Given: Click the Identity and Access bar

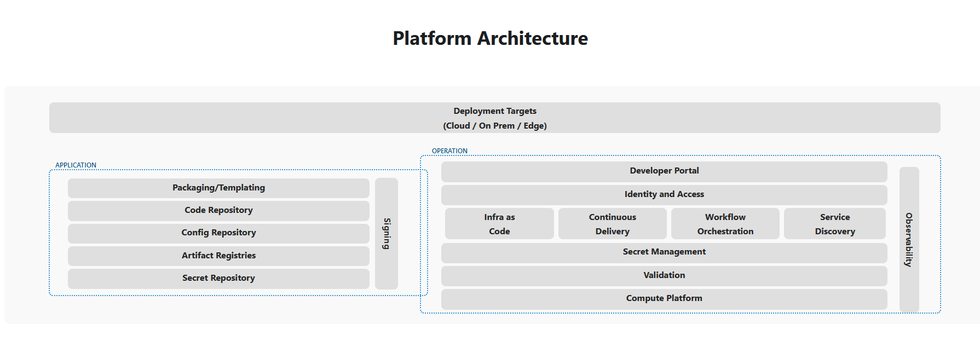Looking at the screenshot, I should coord(664,194).
